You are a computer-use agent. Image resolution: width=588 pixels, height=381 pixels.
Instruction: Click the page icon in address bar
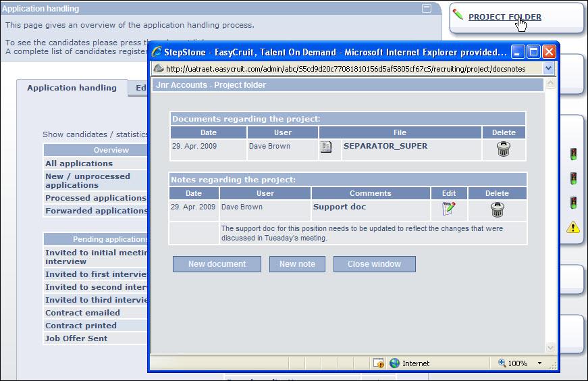tap(159, 68)
